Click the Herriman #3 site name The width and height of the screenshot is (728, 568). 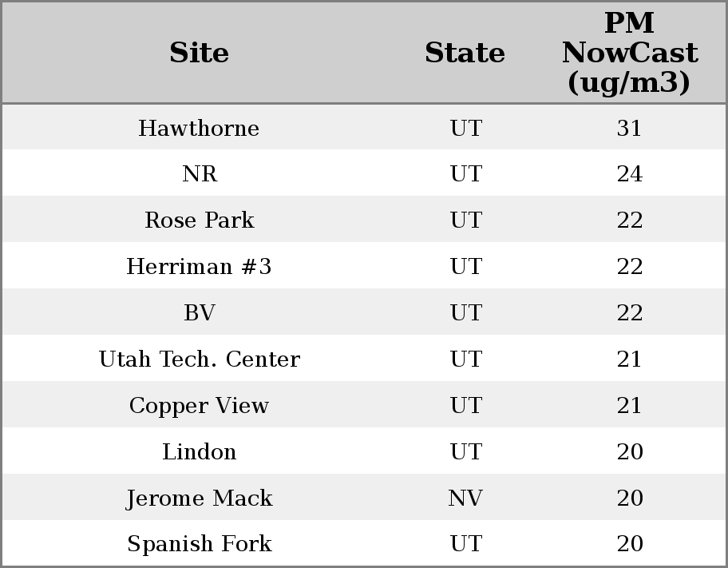pyautogui.click(x=199, y=267)
